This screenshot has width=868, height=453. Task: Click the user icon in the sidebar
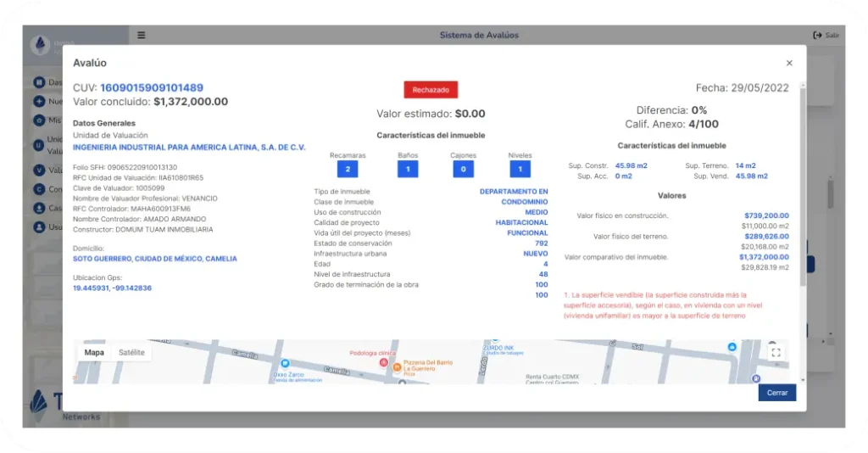pos(39,226)
